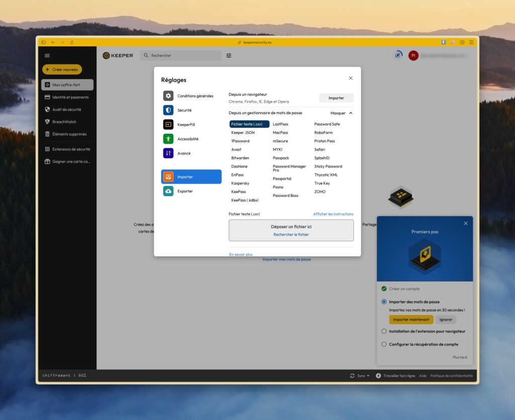Select Dashlane import source
The image size is (515, 420).
tap(239, 166)
